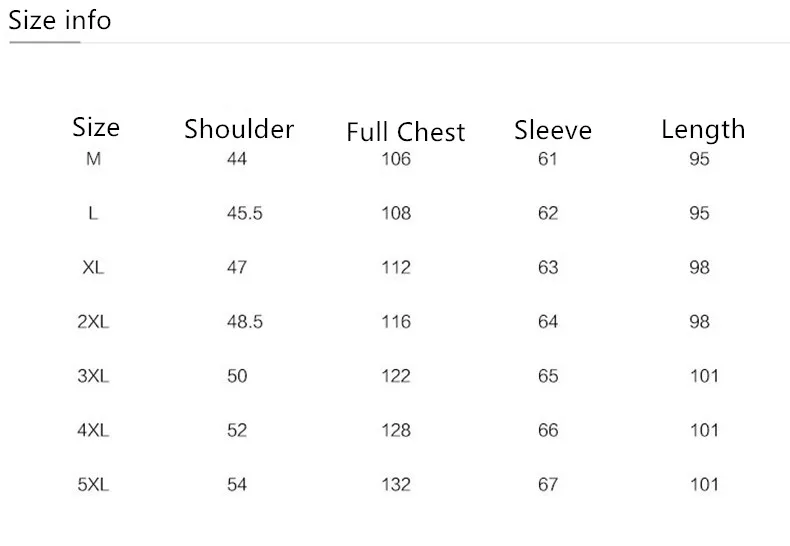The width and height of the screenshot is (790, 546).
Task: Click sleeve value 63
Action: (548, 267)
